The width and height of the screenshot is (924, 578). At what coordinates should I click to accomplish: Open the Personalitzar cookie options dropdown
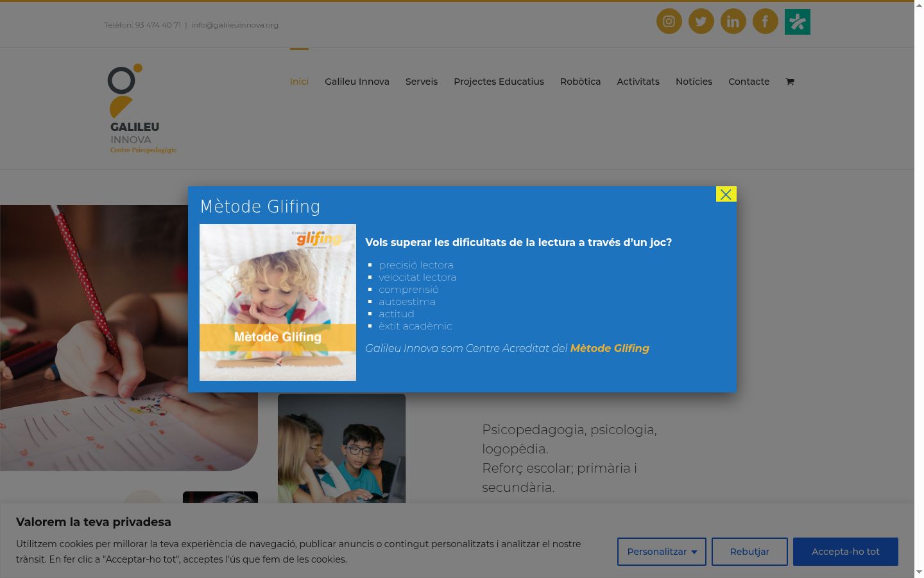tap(662, 552)
